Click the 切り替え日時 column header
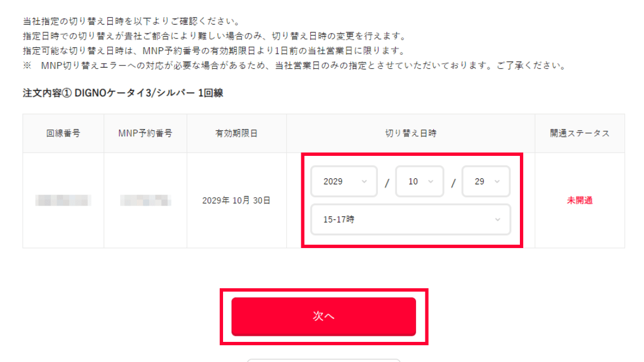Screen dimensions: 644x362 (x=410, y=134)
